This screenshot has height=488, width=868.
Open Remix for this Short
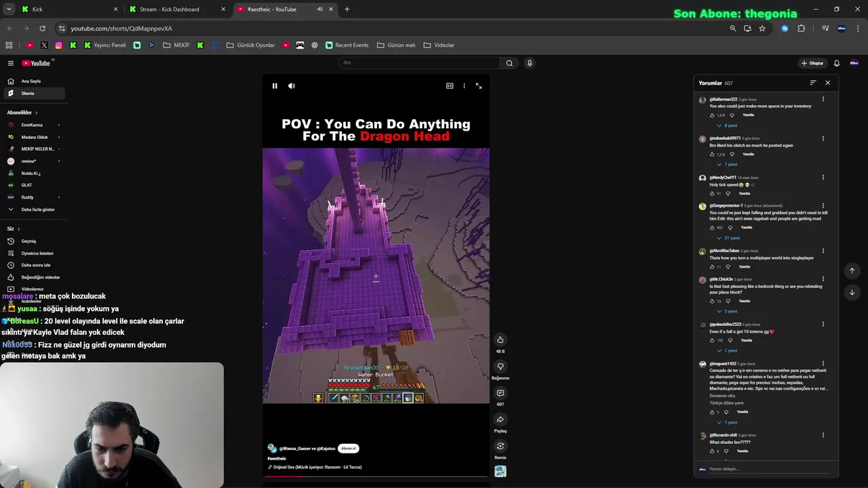(500, 446)
